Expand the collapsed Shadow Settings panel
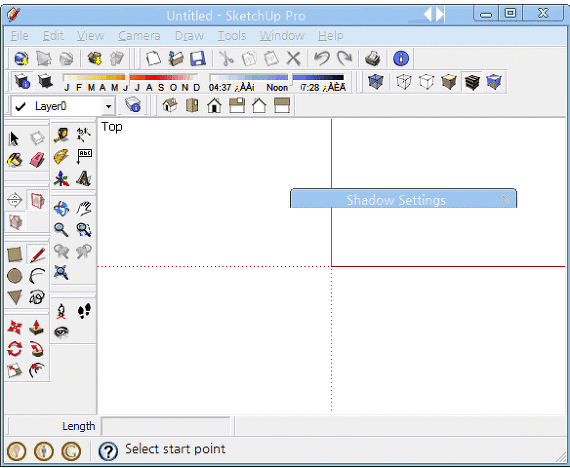 pyautogui.click(x=396, y=200)
